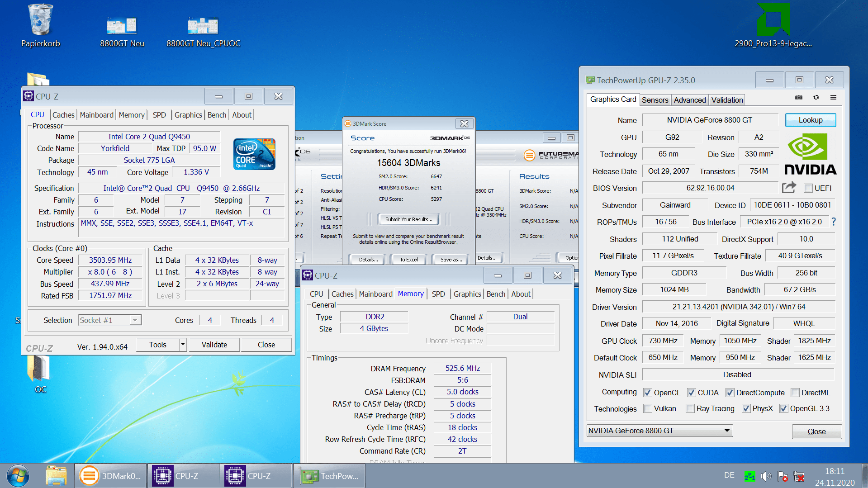Open the Tools dropdown arrow in CPU-Z
868x488 pixels.
pos(183,345)
